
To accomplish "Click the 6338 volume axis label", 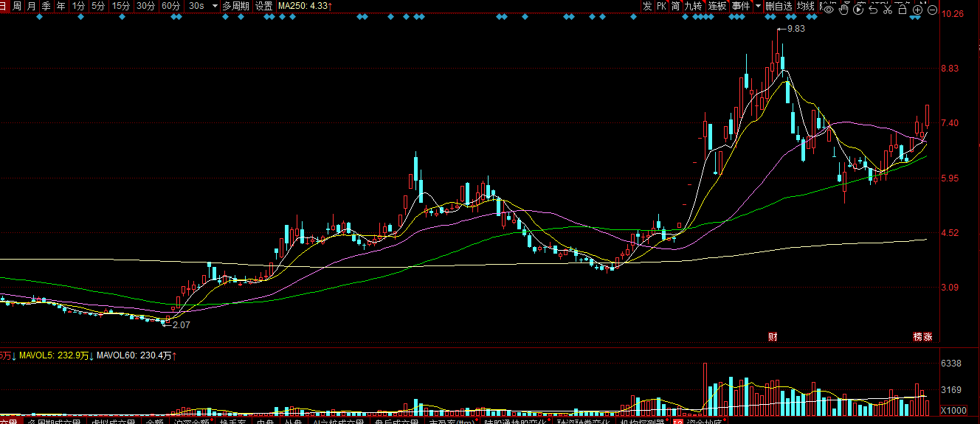I will (953, 364).
